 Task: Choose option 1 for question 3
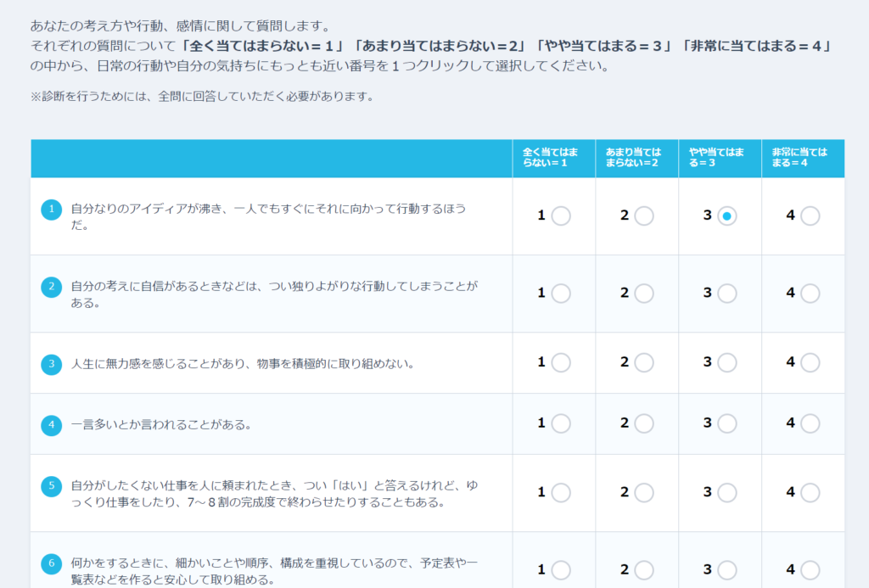point(561,362)
